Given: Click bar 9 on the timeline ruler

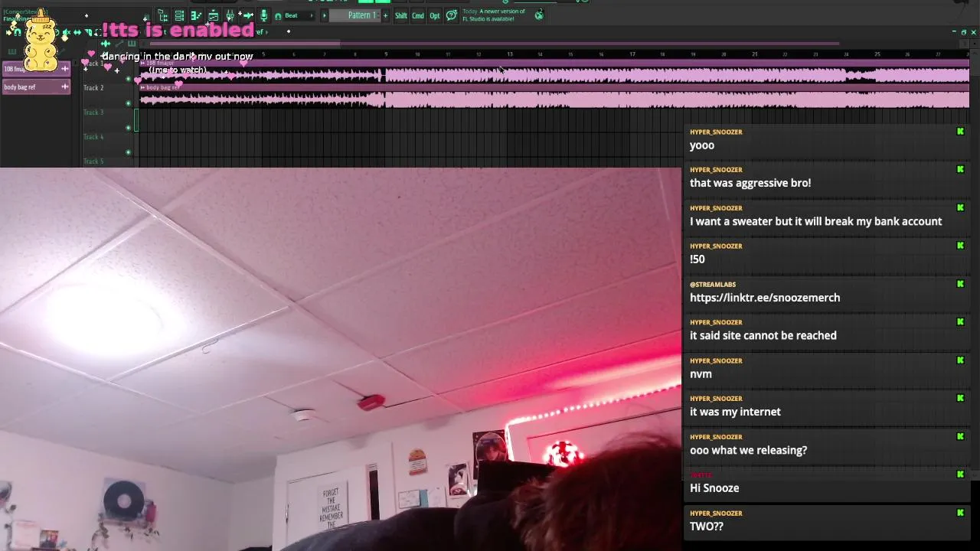Looking at the screenshot, I should [386, 54].
